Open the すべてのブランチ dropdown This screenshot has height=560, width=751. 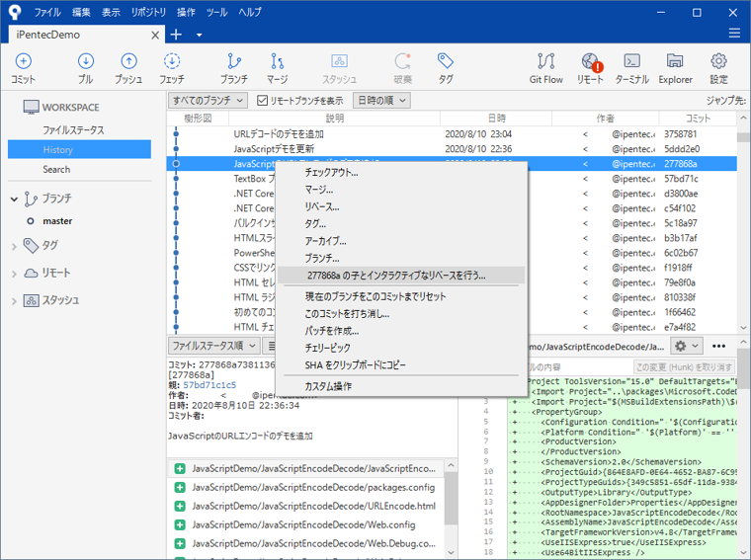point(208,100)
